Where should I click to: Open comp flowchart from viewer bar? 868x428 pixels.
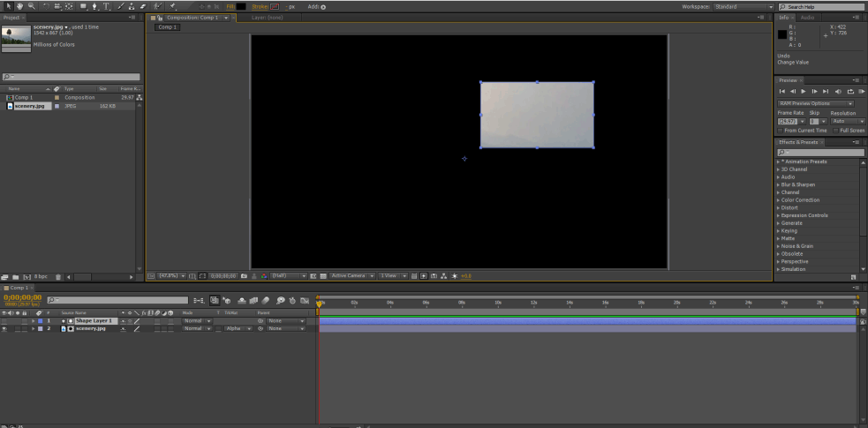pos(444,275)
